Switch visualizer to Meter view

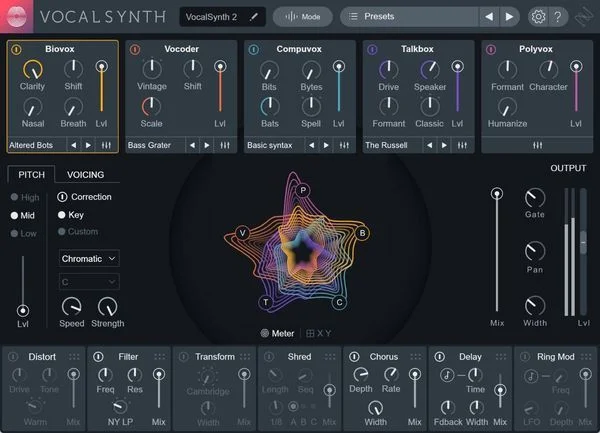(277, 333)
